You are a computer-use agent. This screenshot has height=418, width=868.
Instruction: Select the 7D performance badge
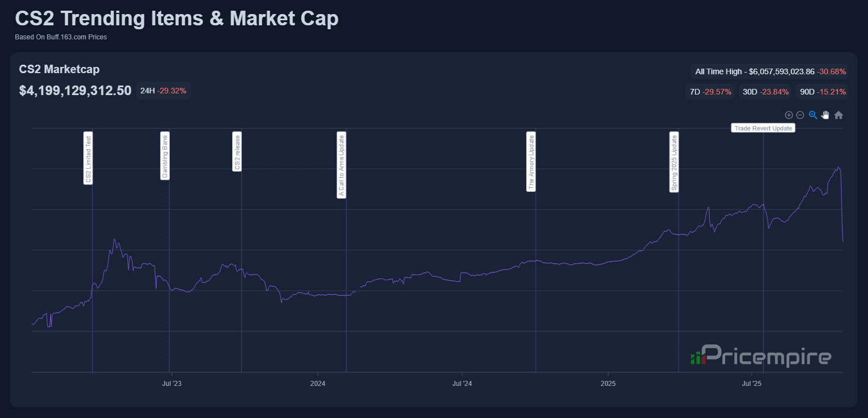coord(709,91)
